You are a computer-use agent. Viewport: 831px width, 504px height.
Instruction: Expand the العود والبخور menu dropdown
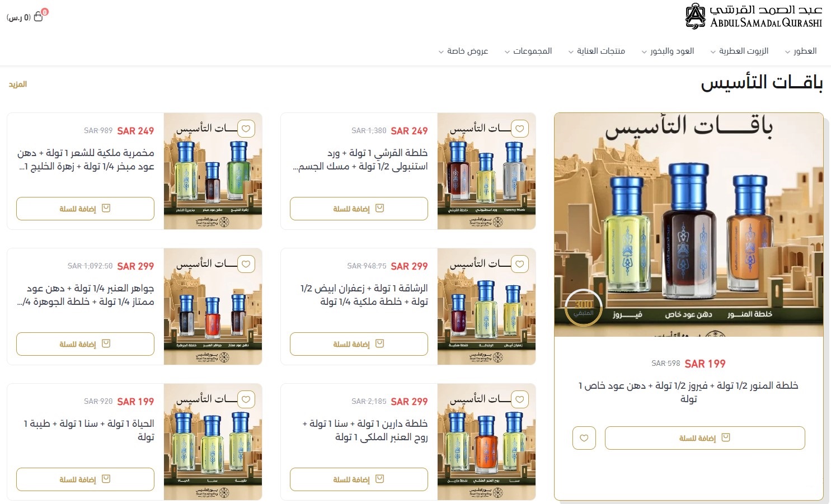point(668,51)
